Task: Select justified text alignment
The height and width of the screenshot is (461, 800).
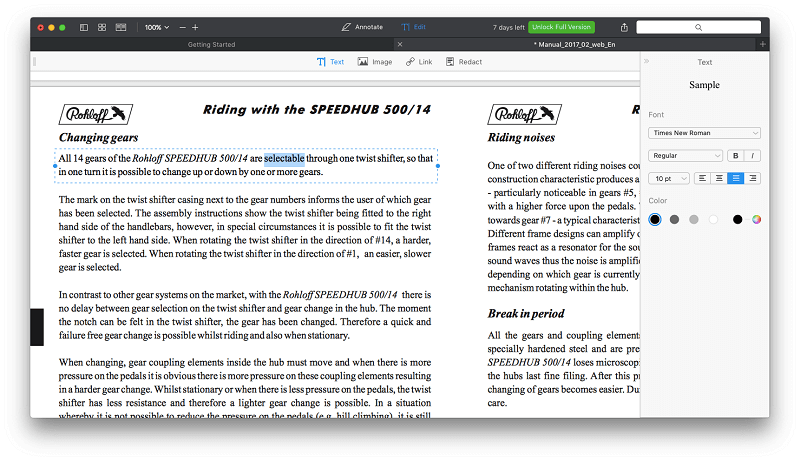Action: tap(736, 178)
